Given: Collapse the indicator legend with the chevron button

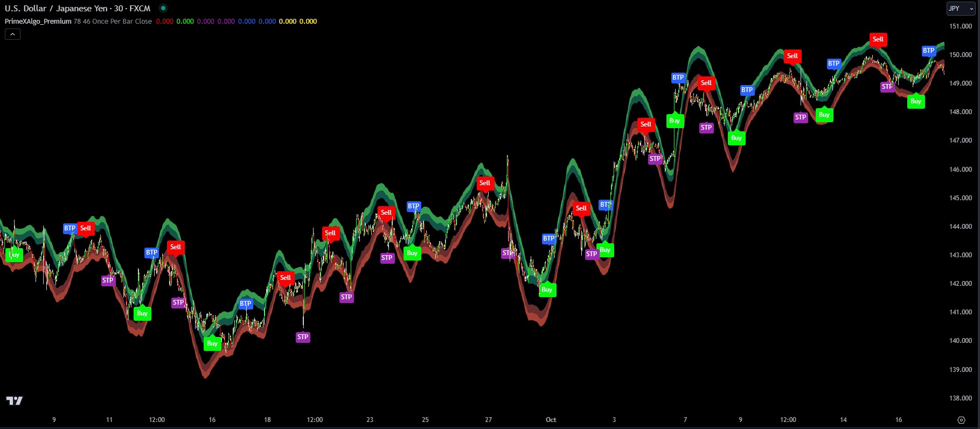Looking at the screenshot, I should (x=12, y=34).
